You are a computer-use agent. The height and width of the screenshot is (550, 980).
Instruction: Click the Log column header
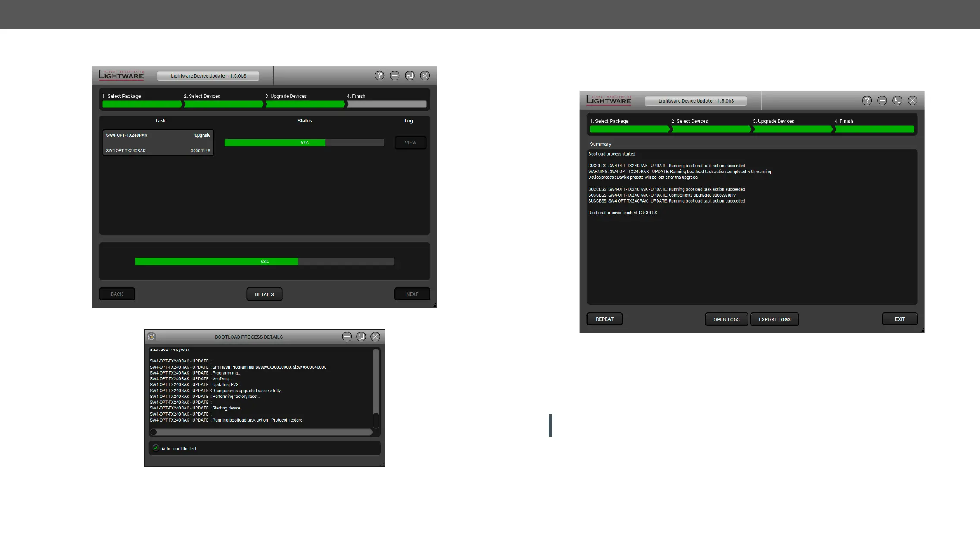pos(409,121)
